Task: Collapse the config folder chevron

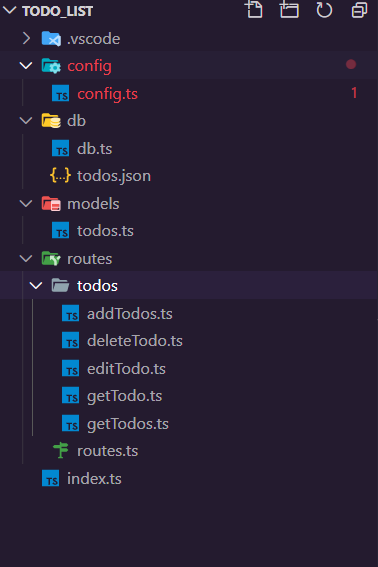Action: point(26,65)
